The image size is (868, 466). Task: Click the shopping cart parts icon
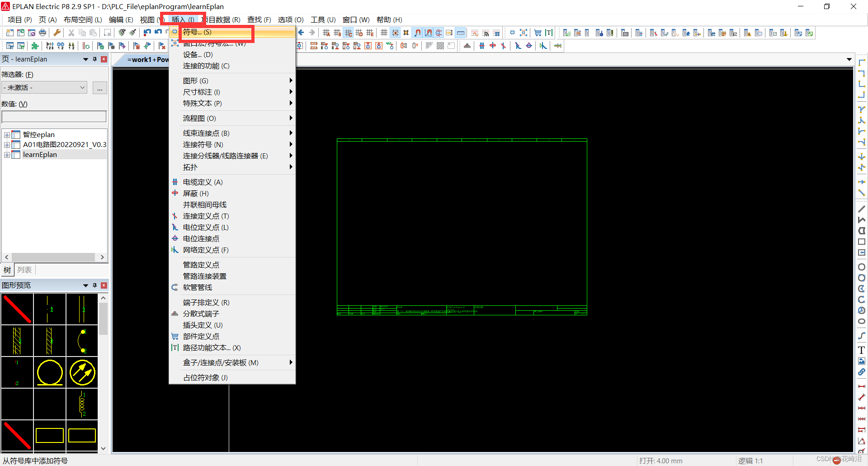[x=538, y=33]
